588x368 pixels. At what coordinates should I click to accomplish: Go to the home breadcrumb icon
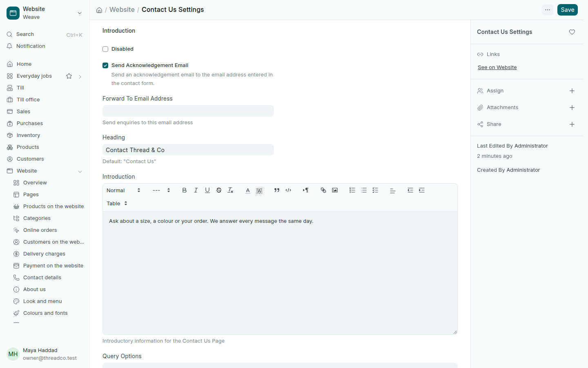tap(99, 10)
